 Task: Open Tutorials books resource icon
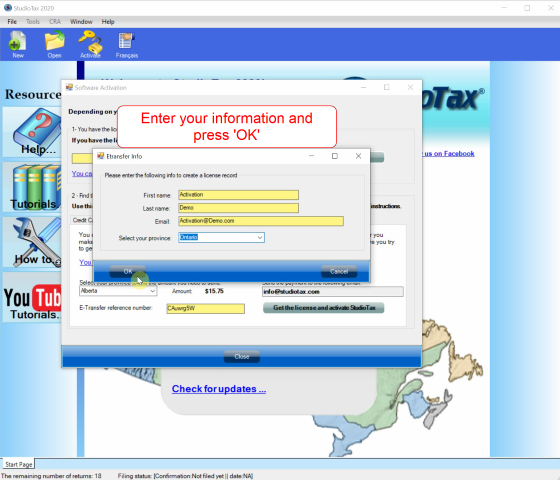(x=32, y=187)
